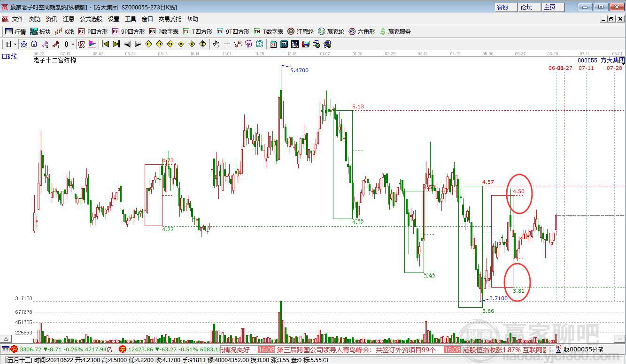Screen dimensions: 626x364
Task: Click the 收000055分笔 status entry
Action: 580,349
